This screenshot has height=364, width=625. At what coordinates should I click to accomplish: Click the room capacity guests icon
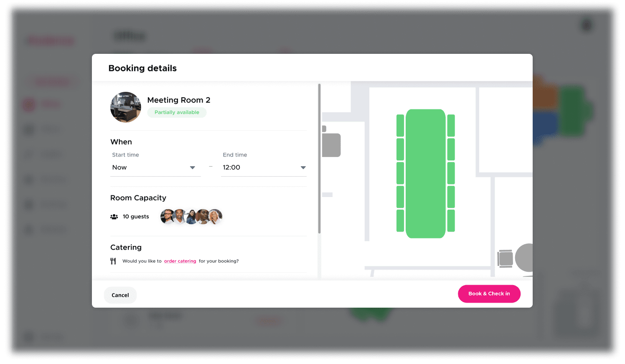[114, 216]
